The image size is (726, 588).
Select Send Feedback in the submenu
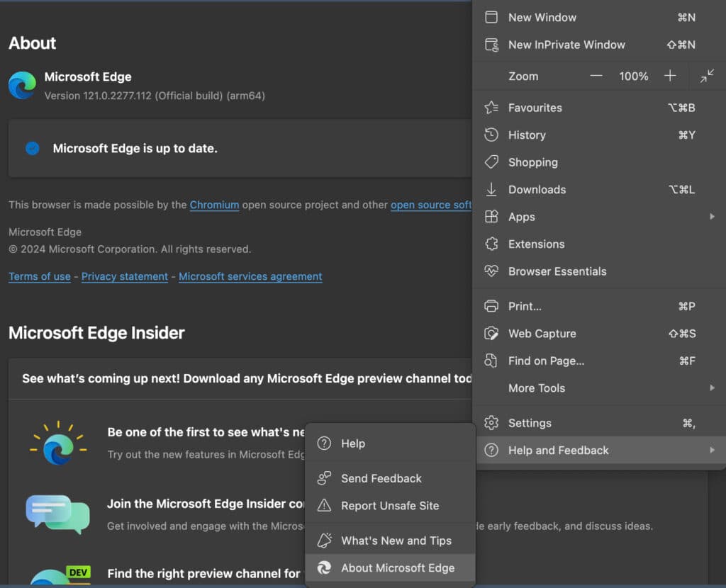point(381,478)
